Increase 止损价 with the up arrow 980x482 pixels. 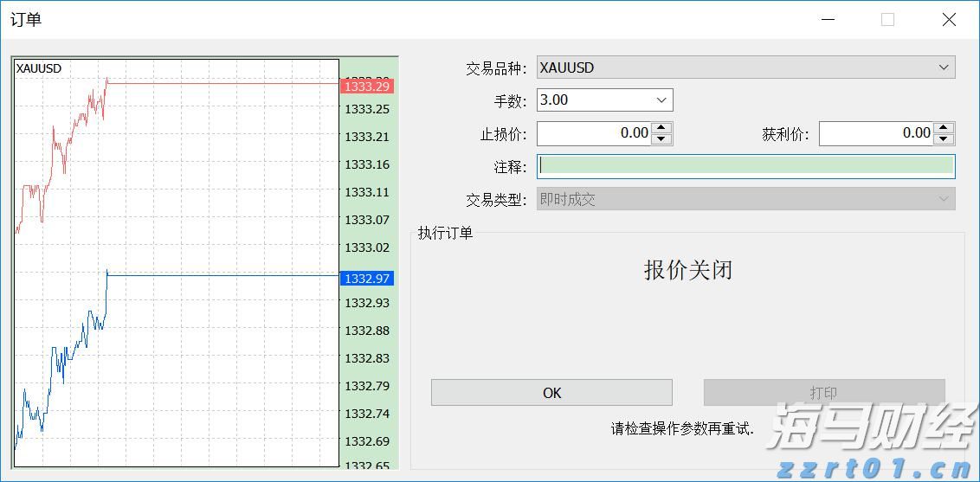[x=661, y=128]
